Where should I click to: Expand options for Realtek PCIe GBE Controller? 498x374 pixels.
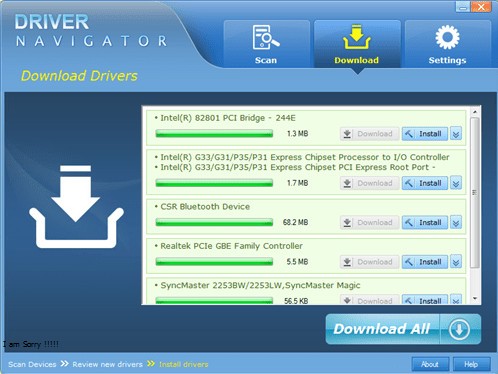pos(456,262)
